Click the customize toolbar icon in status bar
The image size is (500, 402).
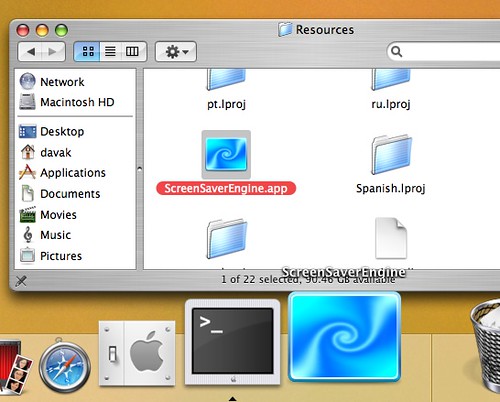[21, 281]
